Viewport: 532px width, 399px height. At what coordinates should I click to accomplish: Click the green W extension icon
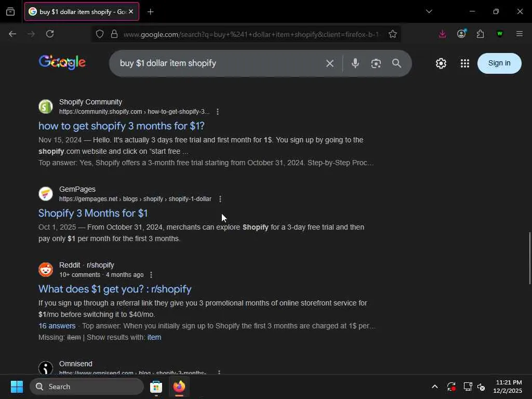click(499, 34)
